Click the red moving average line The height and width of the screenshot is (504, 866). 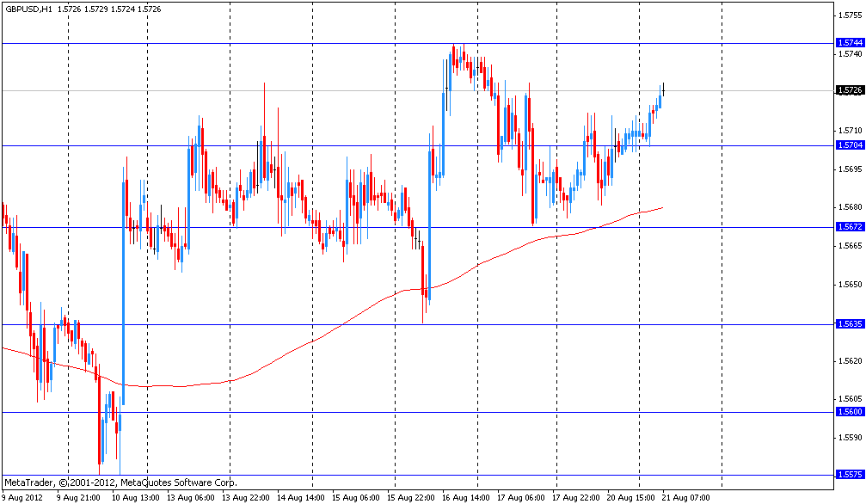pyautogui.click(x=344, y=321)
